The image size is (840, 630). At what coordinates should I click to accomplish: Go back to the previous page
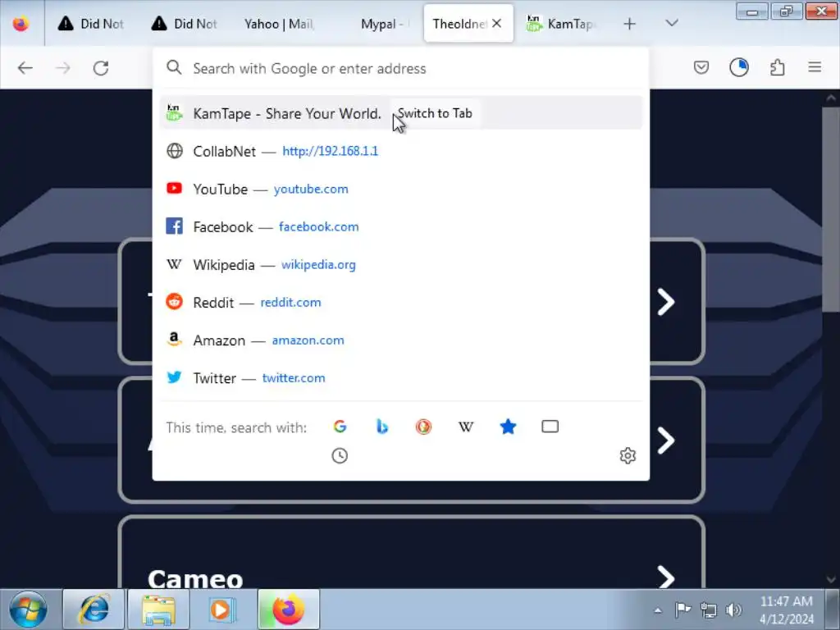[x=25, y=68]
